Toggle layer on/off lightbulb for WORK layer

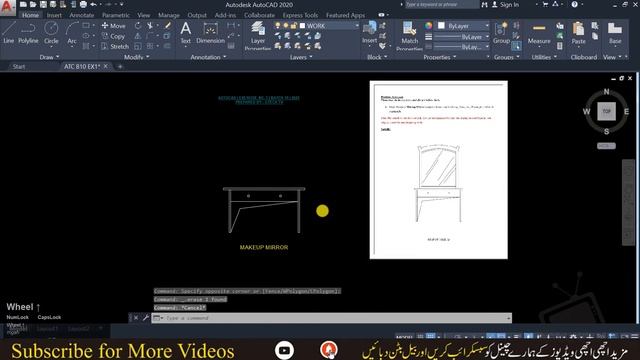pyautogui.click(x=278, y=26)
